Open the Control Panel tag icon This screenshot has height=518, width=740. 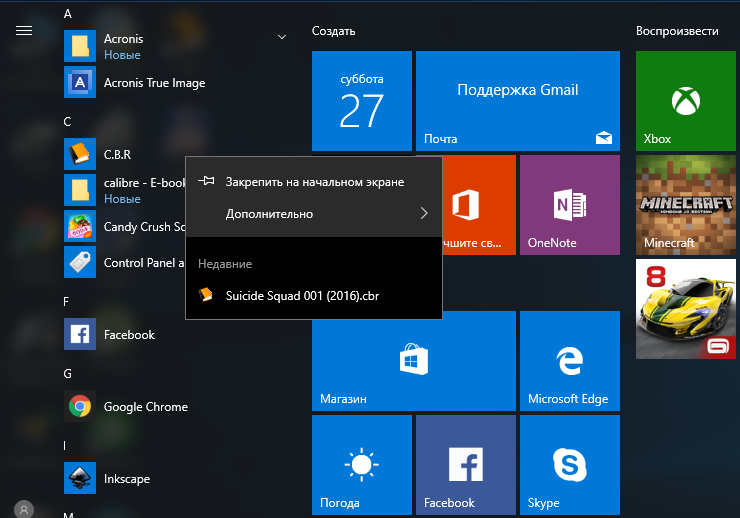(x=80, y=262)
